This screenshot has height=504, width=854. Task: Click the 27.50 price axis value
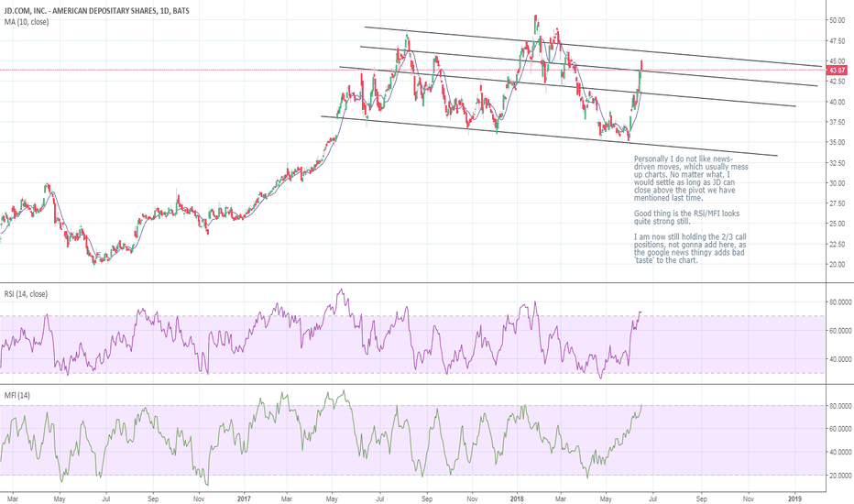838,203
